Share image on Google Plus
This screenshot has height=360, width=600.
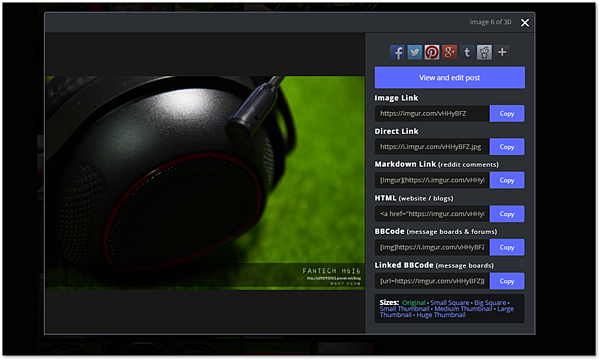pyautogui.click(x=450, y=52)
